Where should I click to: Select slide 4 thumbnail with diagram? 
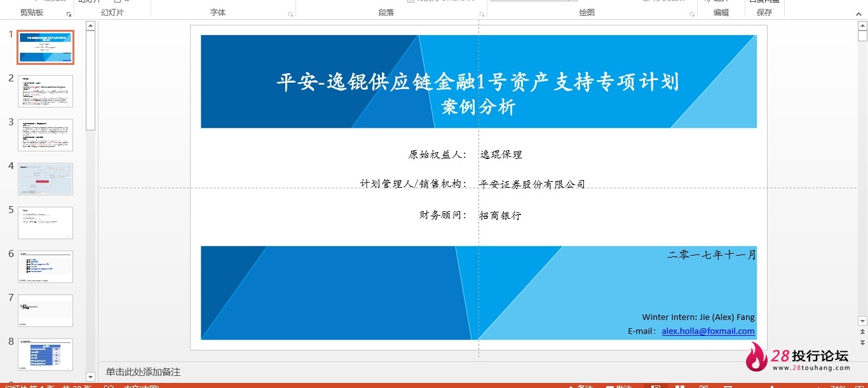(x=45, y=179)
